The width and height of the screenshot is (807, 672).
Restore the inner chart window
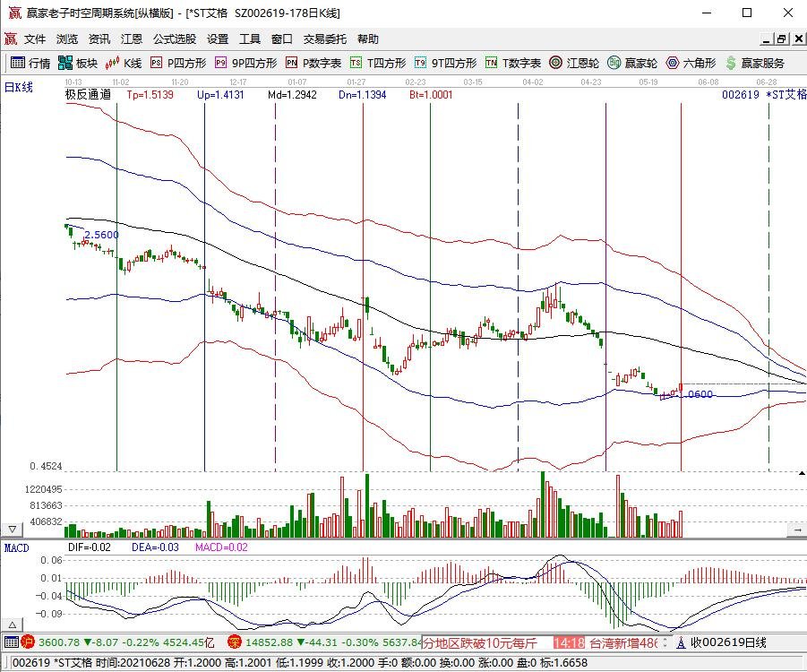(782, 39)
